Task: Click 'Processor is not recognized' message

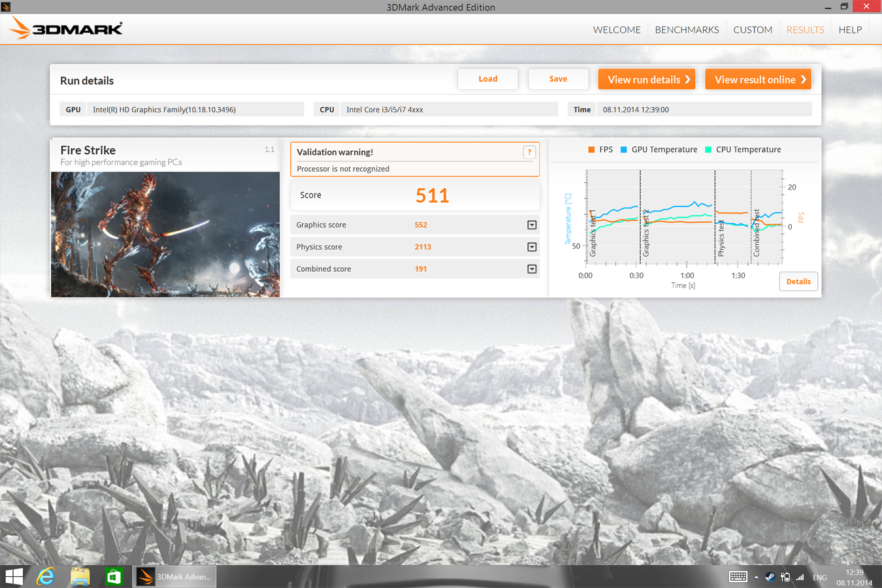Action: 343,169
